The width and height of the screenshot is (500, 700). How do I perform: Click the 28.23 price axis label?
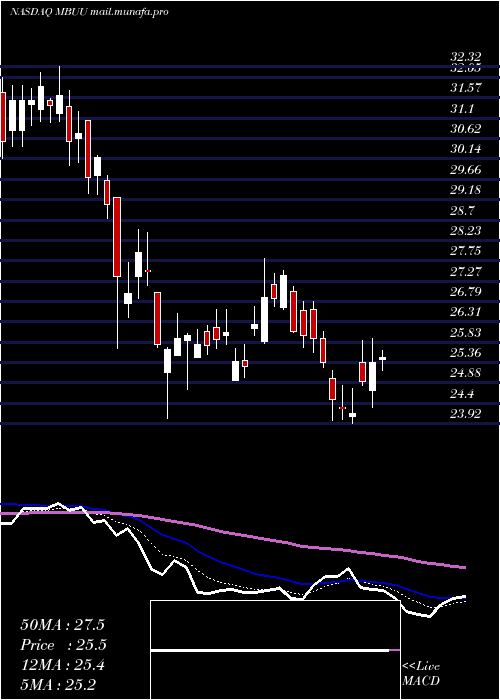point(466,231)
